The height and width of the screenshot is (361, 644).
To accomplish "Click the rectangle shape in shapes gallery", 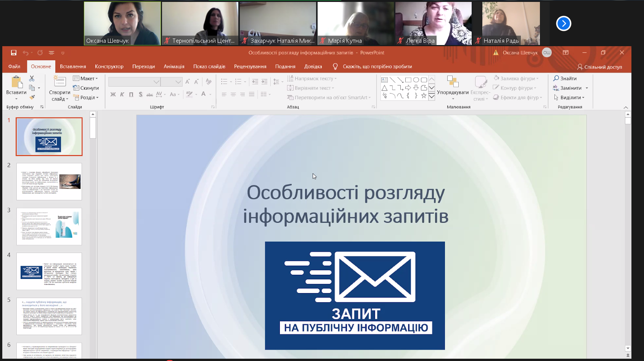I will click(x=408, y=80).
